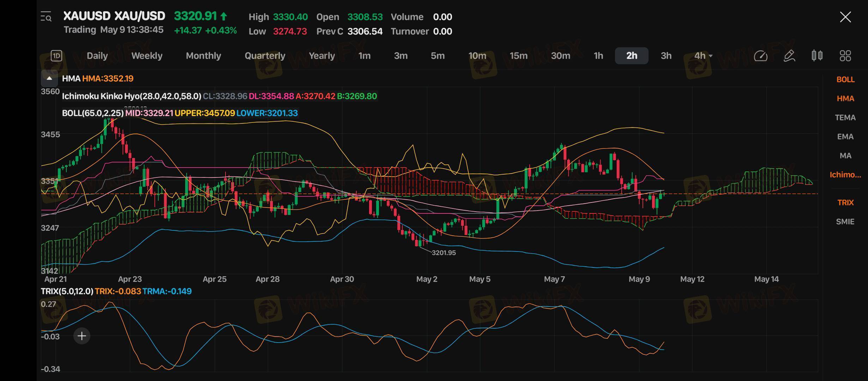The width and height of the screenshot is (868, 381).
Task: Toggle the HMA overlay indicator
Action: [x=845, y=98]
